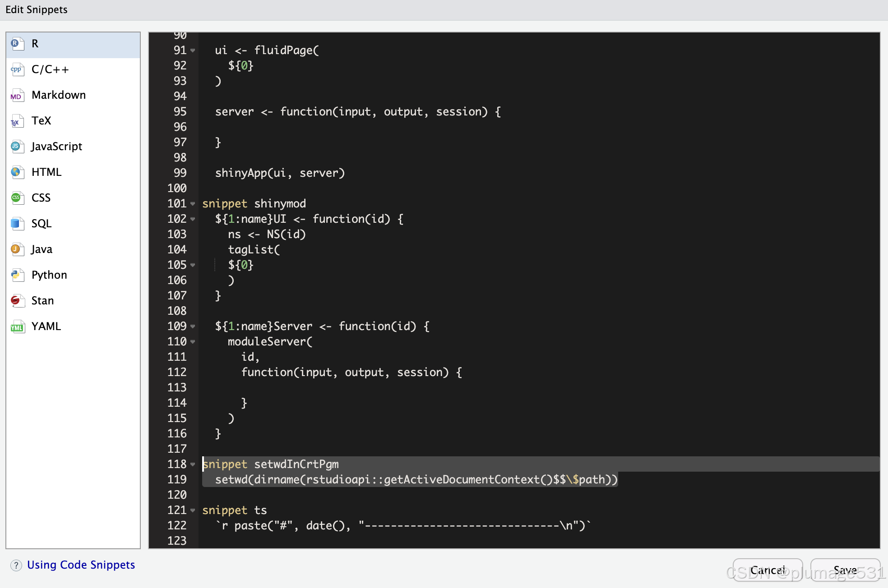The width and height of the screenshot is (888, 588).
Task: Click the TeX language icon
Action: coord(17,120)
